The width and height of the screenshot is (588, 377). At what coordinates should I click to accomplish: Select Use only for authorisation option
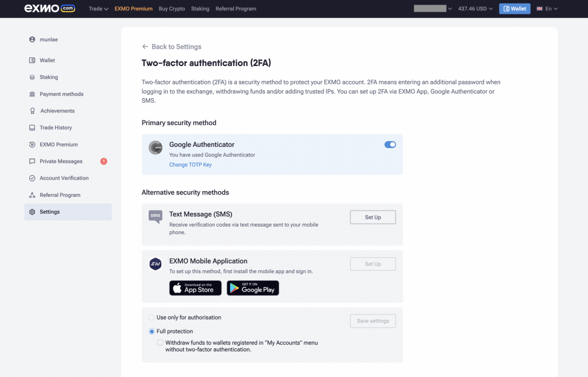pyautogui.click(x=152, y=317)
